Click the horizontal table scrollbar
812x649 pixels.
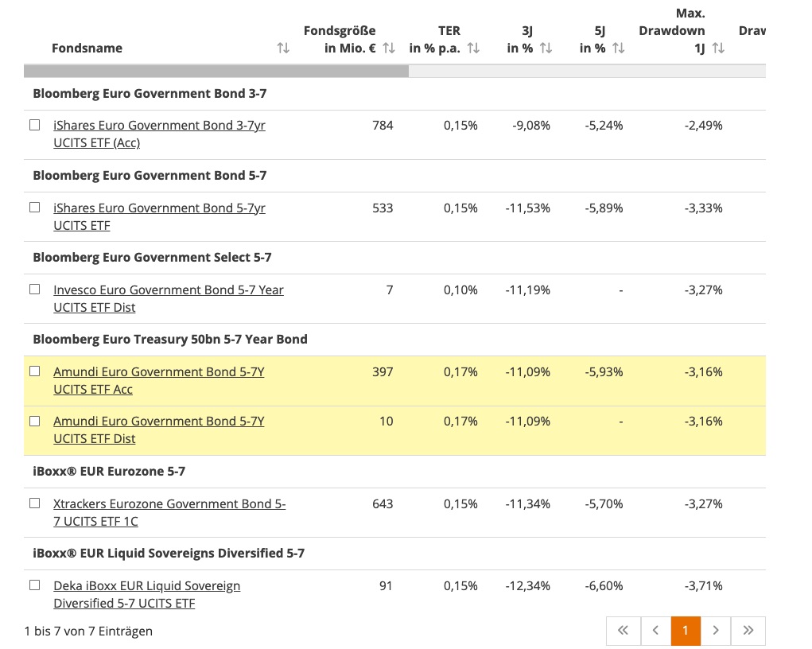[x=216, y=71]
